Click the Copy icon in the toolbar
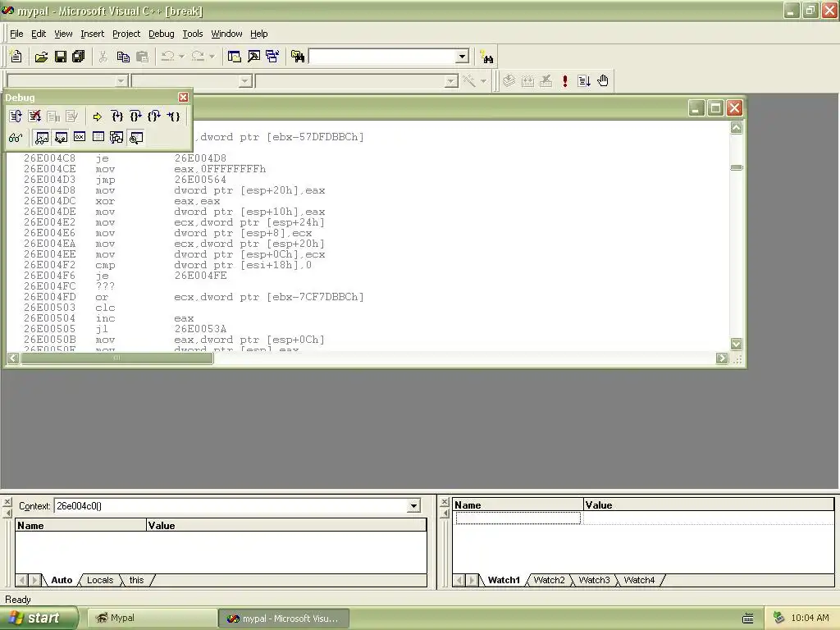840x630 pixels. [x=123, y=57]
